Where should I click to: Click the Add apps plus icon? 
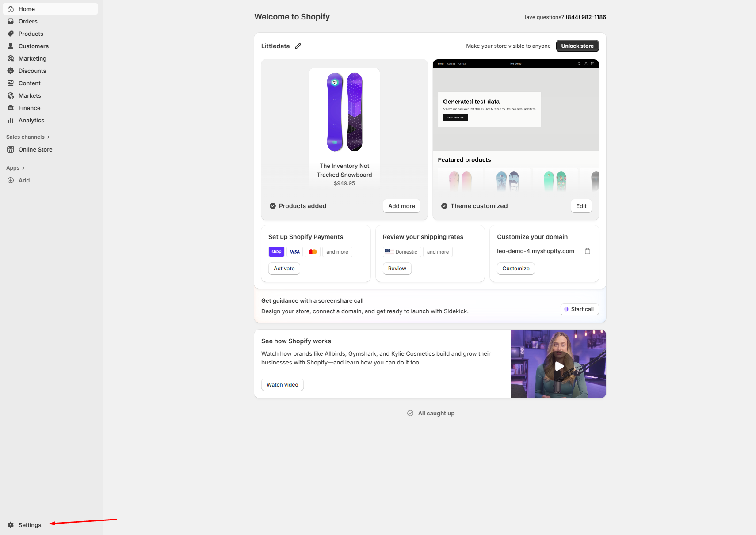(x=11, y=180)
